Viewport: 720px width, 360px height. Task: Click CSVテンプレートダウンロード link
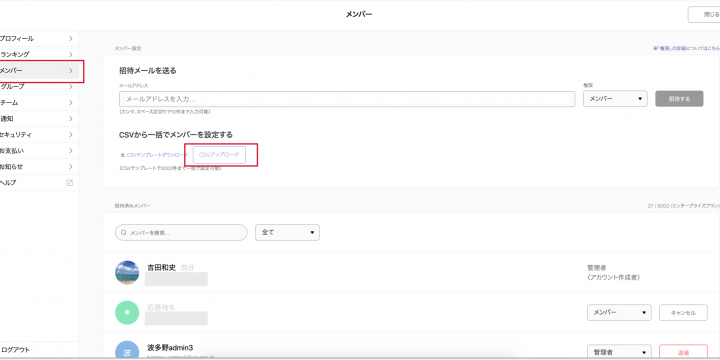click(157, 155)
